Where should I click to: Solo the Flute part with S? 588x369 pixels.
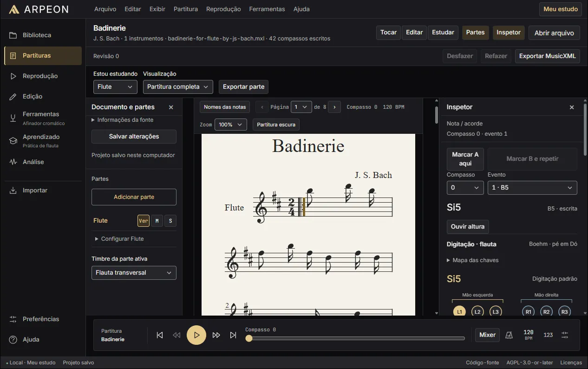[x=170, y=221]
